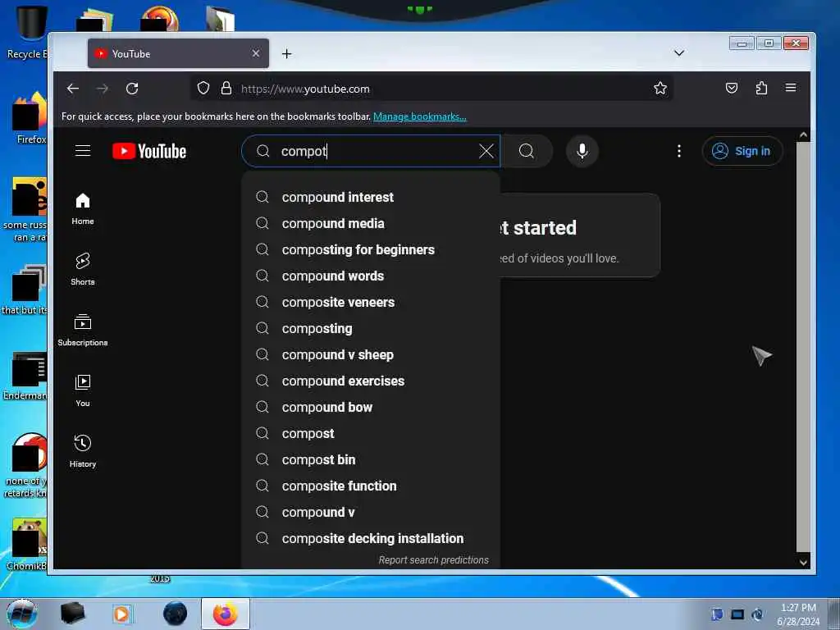The image size is (840, 630).
Task: Open Shorts in the sidebar
Action: (x=83, y=269)
